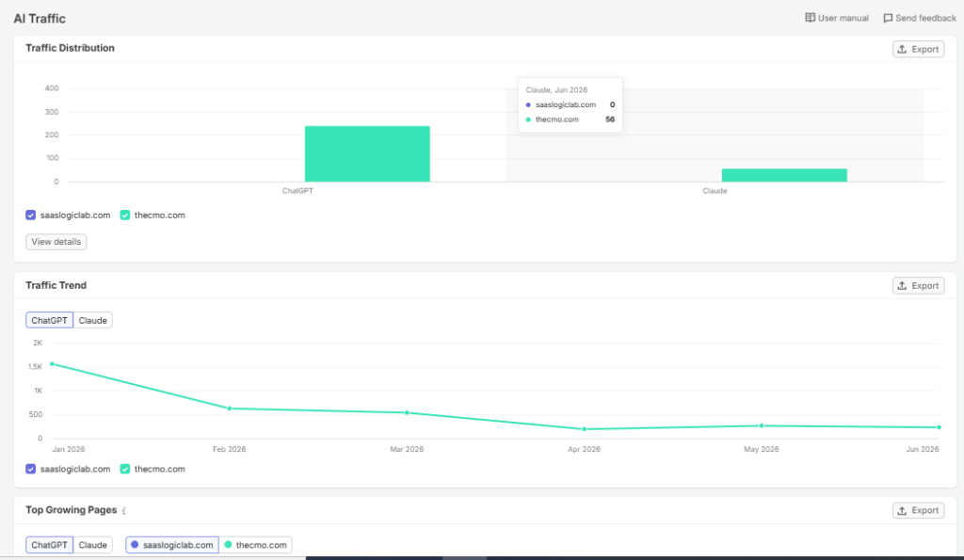
Task: Click the ChatGPT axis label in distribution chart
Action: tap(297, 191)
